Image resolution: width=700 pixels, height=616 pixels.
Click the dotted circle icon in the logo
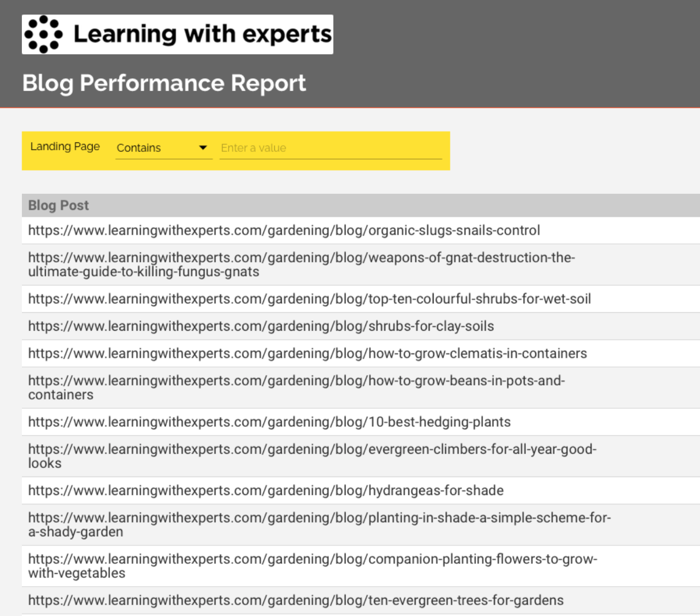click(43, 34)
